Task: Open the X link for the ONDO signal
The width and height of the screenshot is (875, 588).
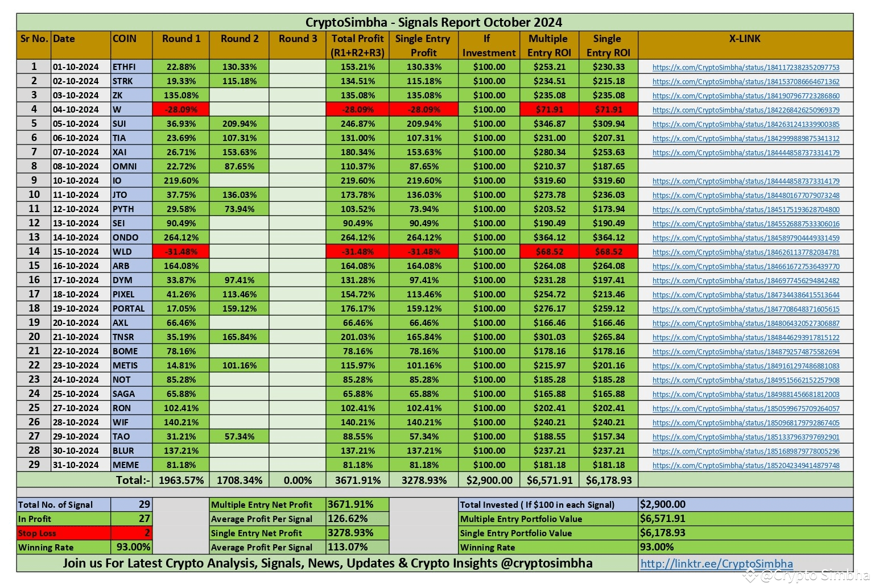Action: 745,238
